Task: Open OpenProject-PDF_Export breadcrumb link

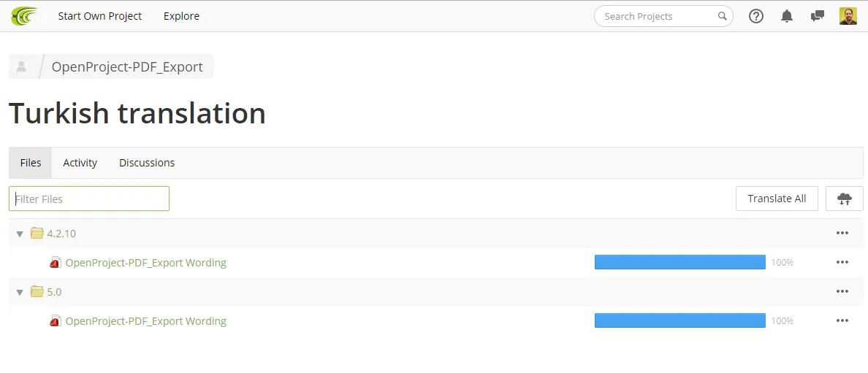Action: click(127, 67)
